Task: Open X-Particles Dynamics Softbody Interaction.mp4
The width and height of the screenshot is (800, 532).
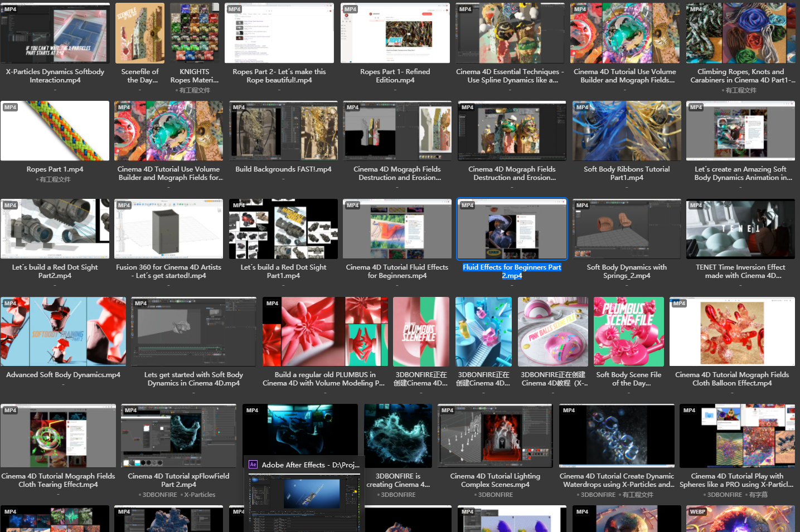Action: [x=55, y=33]
